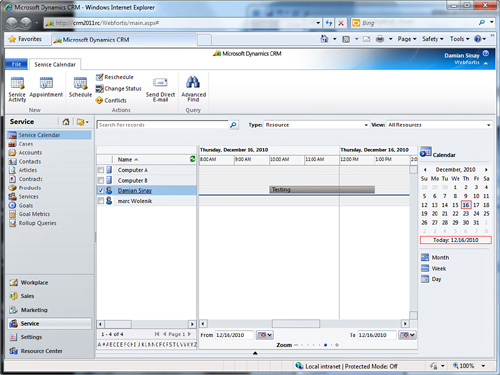This screenshot has width=500, height=375.
Task: Open the IE Safety menu dropdown
Action: point(433,39)
